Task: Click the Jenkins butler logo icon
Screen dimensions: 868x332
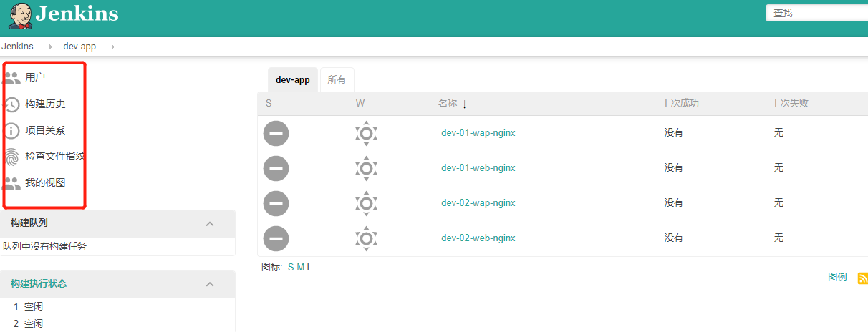Action: click(21, 15)
